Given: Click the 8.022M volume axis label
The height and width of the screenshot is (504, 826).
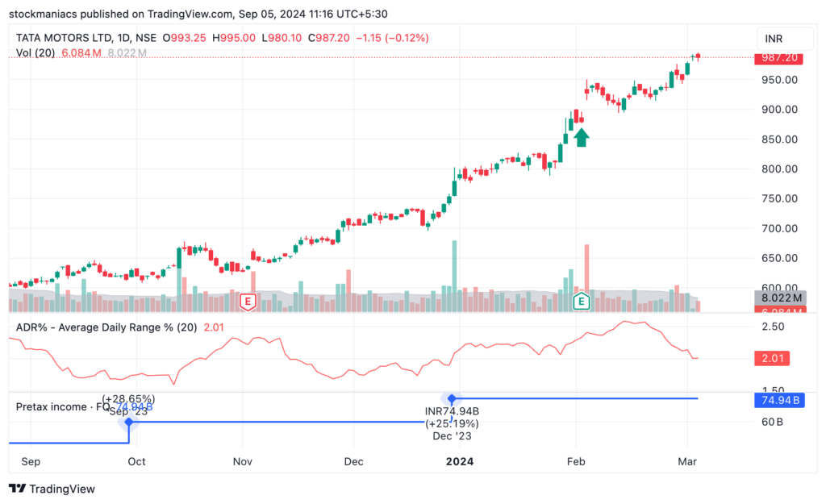Looking at the screenshot, I should [781, 298].
